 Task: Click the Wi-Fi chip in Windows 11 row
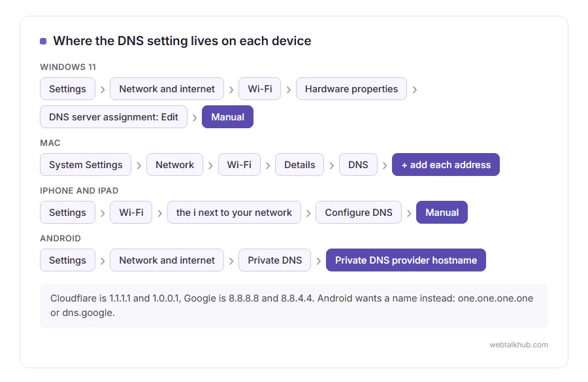tap(260, 89)
